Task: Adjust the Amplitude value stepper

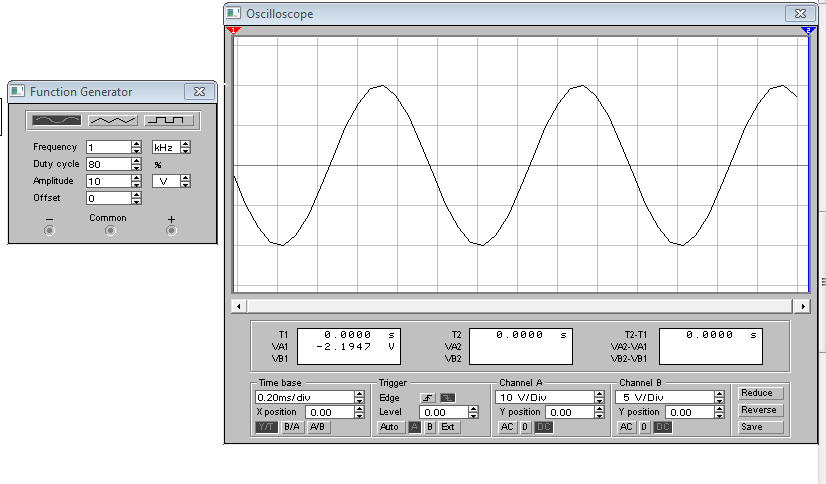Action: [x=136, y=181]
